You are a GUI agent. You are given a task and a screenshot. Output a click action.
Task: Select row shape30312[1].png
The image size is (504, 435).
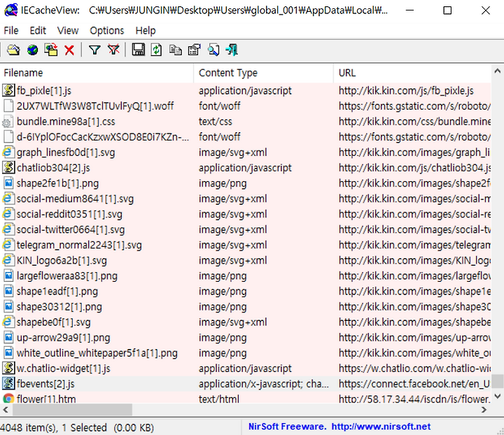[246, 306]
